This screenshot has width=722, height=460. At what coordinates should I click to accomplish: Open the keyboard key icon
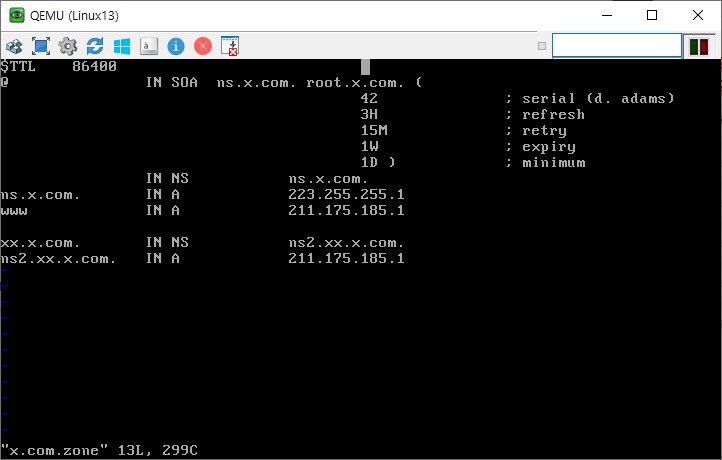tap(149, 46)
